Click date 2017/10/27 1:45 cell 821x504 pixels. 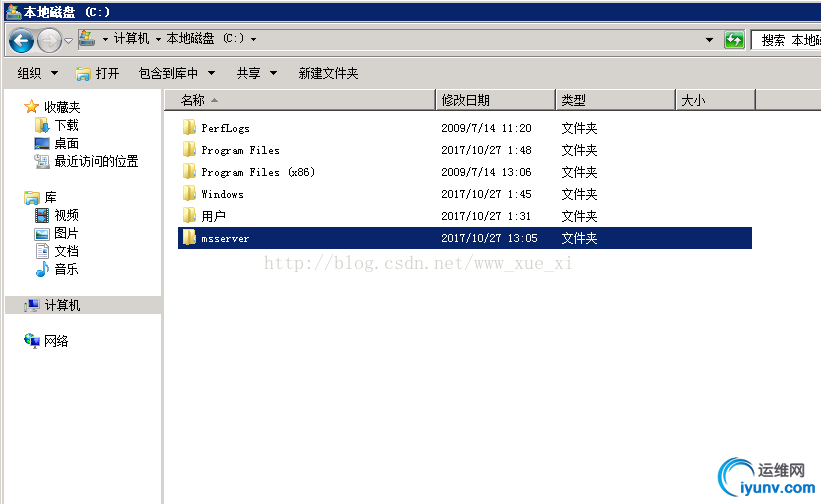click(486, 194)
